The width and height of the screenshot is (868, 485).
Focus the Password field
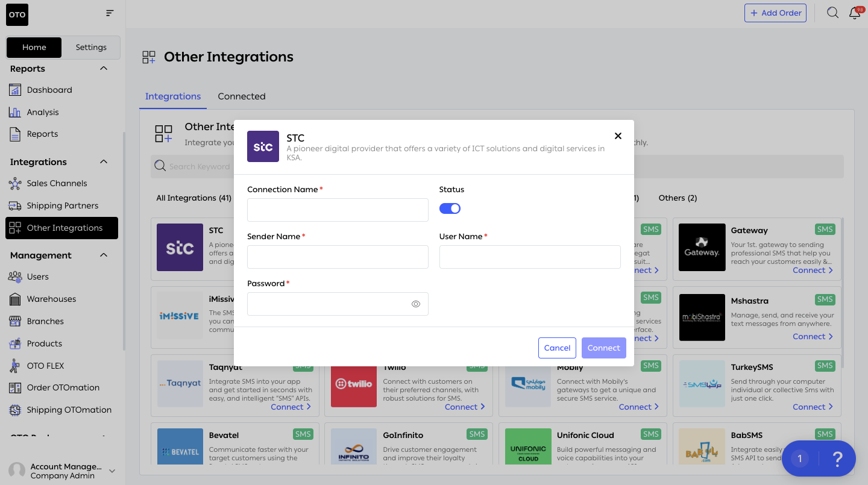[338, 304]
